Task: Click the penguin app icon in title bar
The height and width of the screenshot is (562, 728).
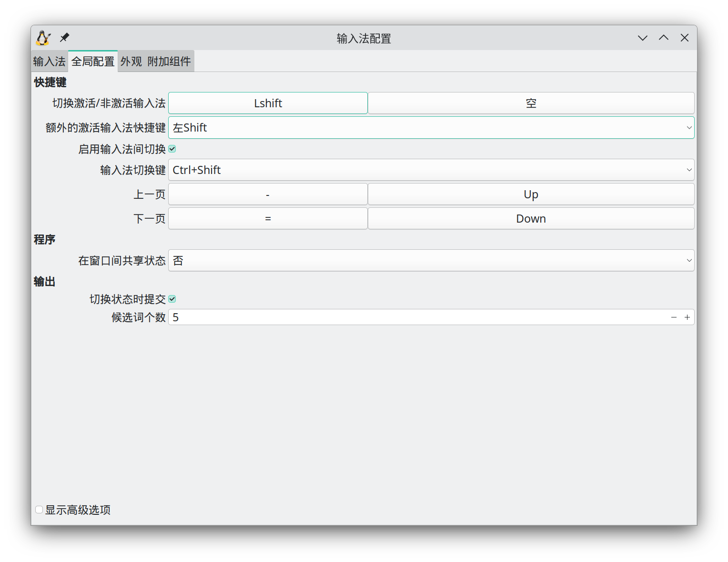Action: coord(43,38)
